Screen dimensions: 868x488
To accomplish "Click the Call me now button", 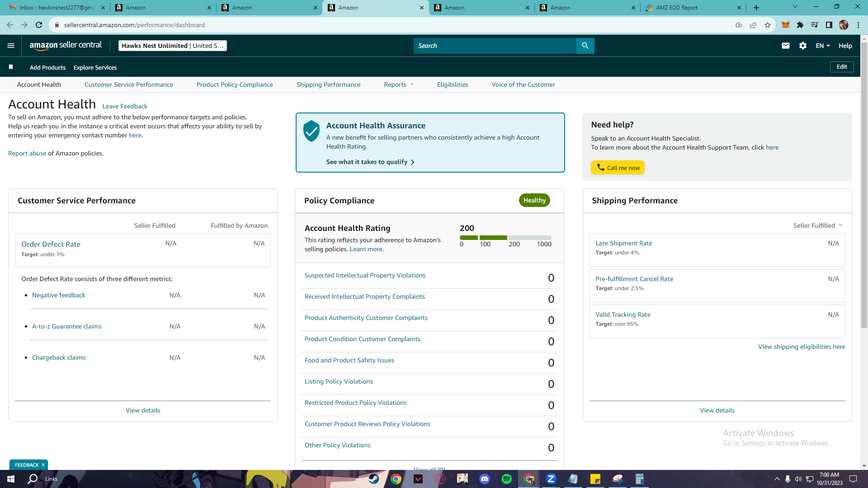I will pyautogui.click(x=618, y=168).
